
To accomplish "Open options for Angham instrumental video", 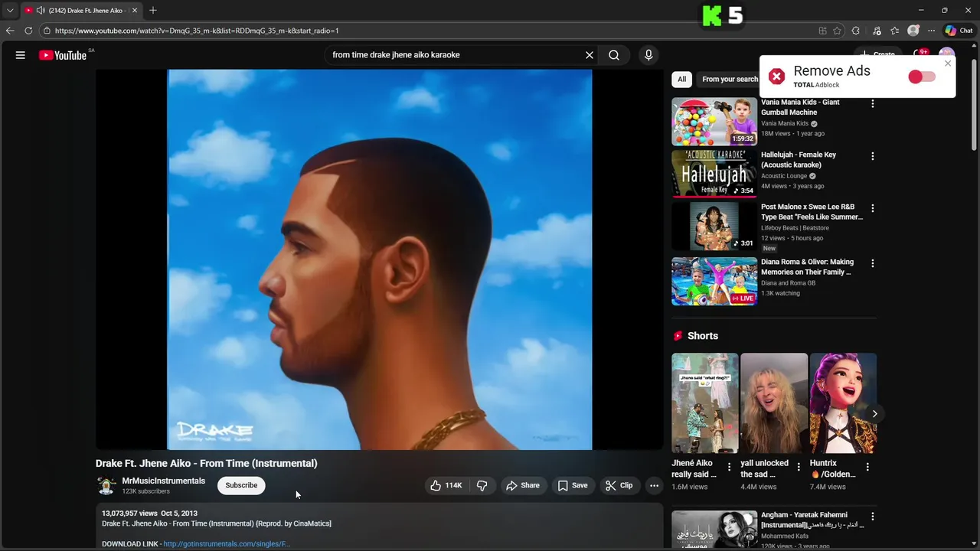I will tap(872, 517).
